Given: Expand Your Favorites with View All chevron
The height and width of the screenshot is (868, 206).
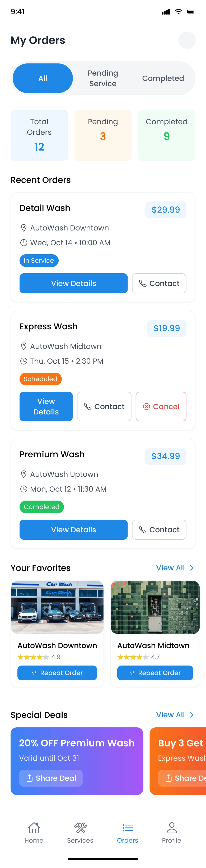Looking at the screenshot, I should [191, 568].
